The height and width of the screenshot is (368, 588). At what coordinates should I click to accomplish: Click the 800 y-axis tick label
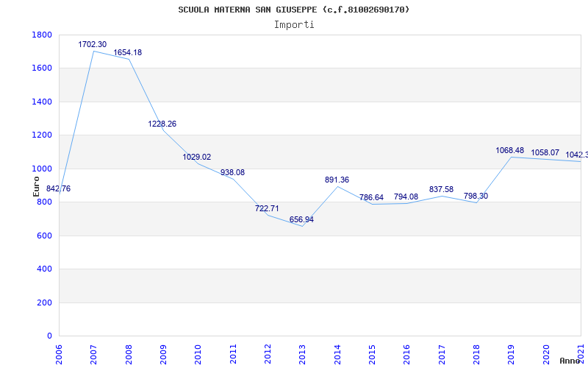45,202
